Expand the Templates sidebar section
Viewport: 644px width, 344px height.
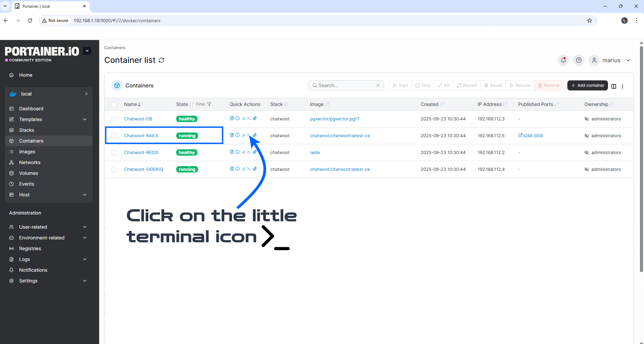[85, 119]
